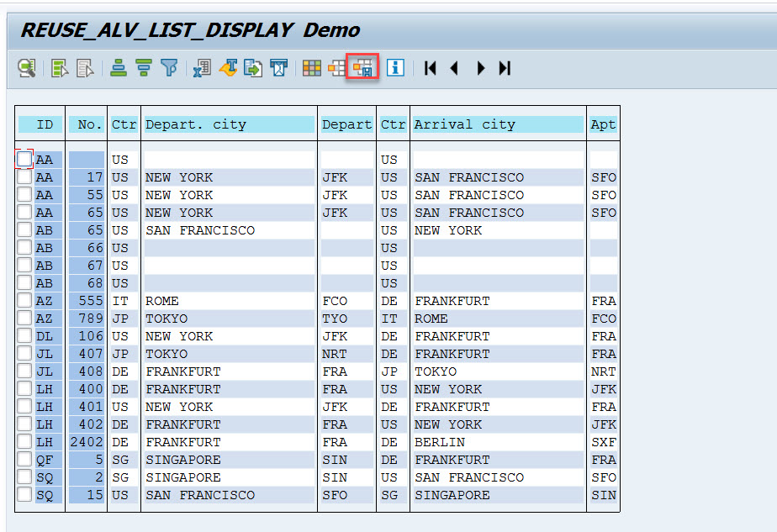Open the Information icon
This screenshot has height=532, width=777.
point(395,68)
